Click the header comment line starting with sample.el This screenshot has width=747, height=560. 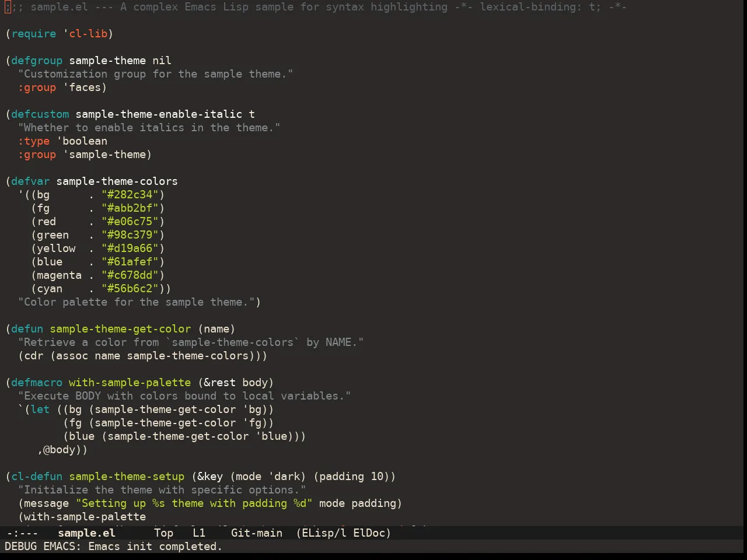tap(316, 7)
